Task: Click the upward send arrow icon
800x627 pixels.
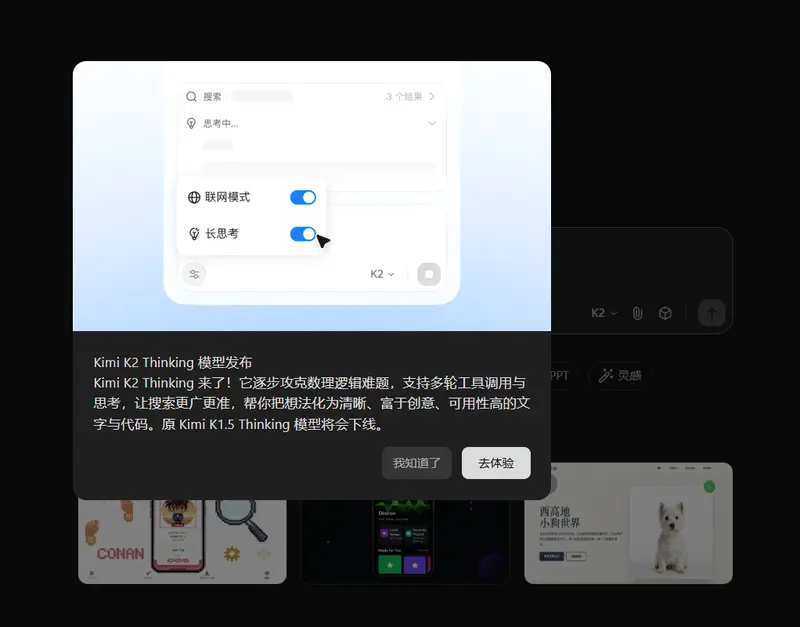Action: [711, 313]
